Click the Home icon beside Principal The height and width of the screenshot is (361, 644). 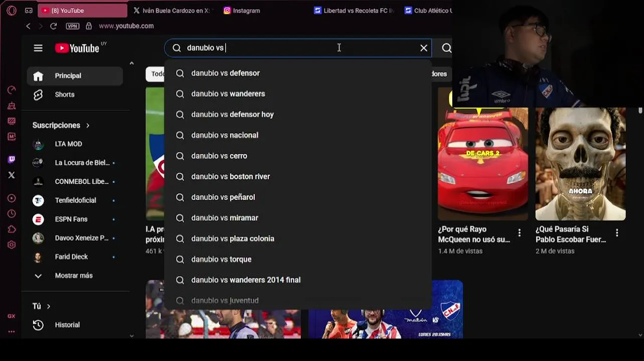(38, 76)
